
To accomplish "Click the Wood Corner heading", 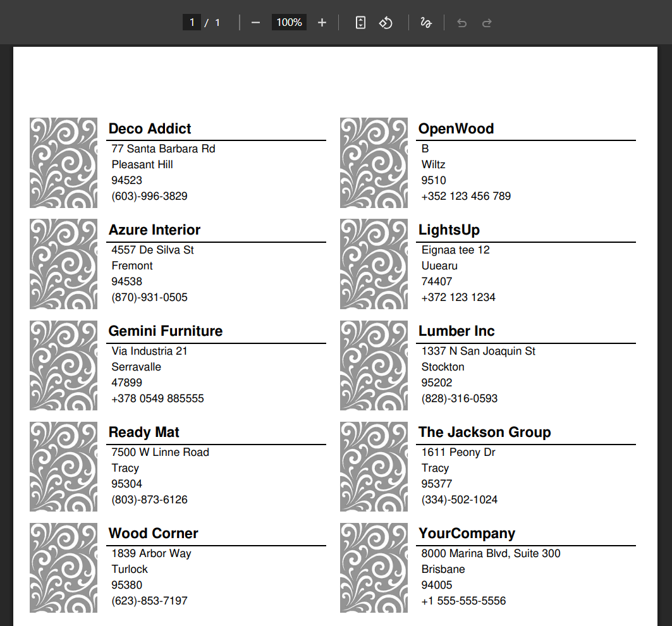I will pos(153,533).
